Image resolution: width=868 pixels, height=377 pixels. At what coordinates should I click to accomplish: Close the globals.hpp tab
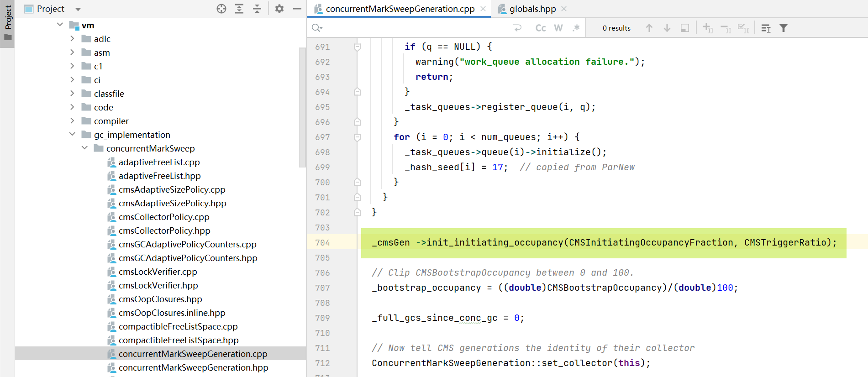tap(564, 9)
